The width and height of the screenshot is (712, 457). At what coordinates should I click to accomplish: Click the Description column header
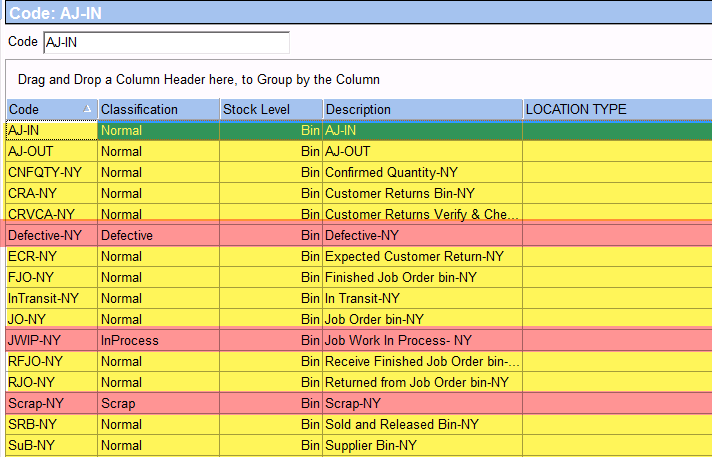click(x=421, y=109)
